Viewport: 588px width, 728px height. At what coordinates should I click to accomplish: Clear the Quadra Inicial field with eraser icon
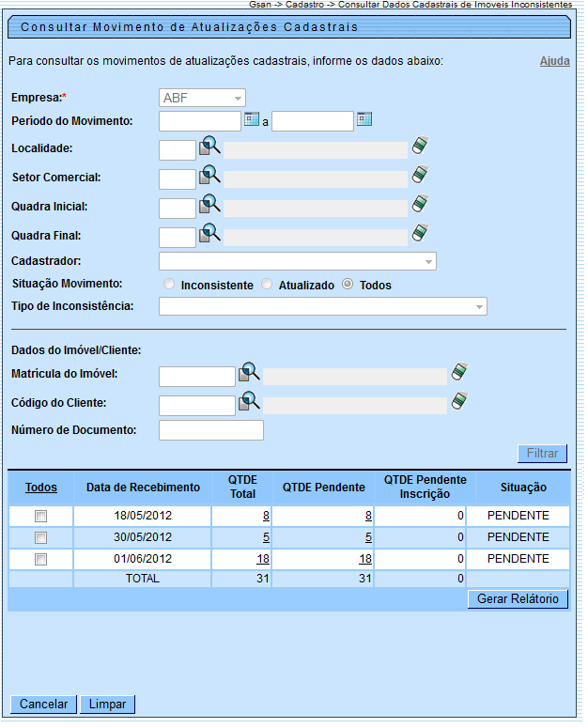click(420, 204)
